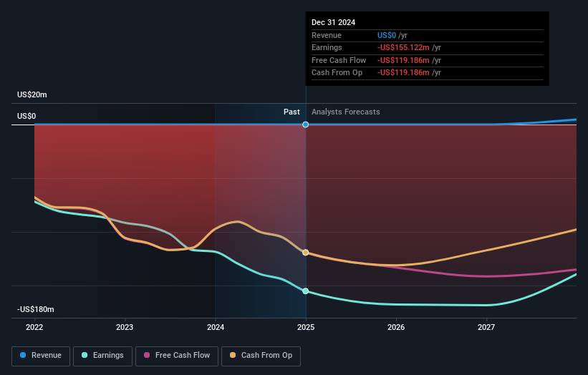The image size is (588, 375).
Task: Click the tooltip Earnings value -US$155.122m
Action: tap(403, 47)
